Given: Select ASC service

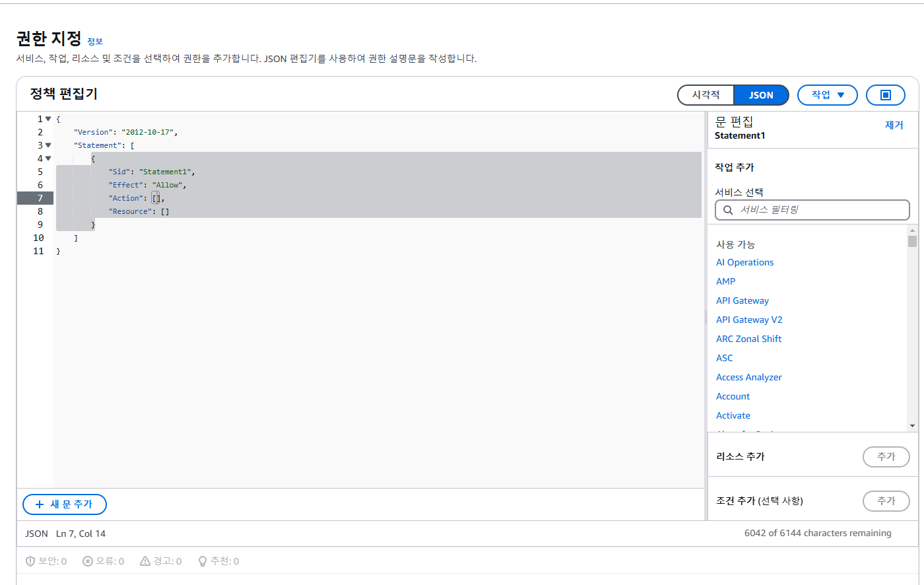Looking at the screenshot, I should pyautogui.click(x=724, y=358).
